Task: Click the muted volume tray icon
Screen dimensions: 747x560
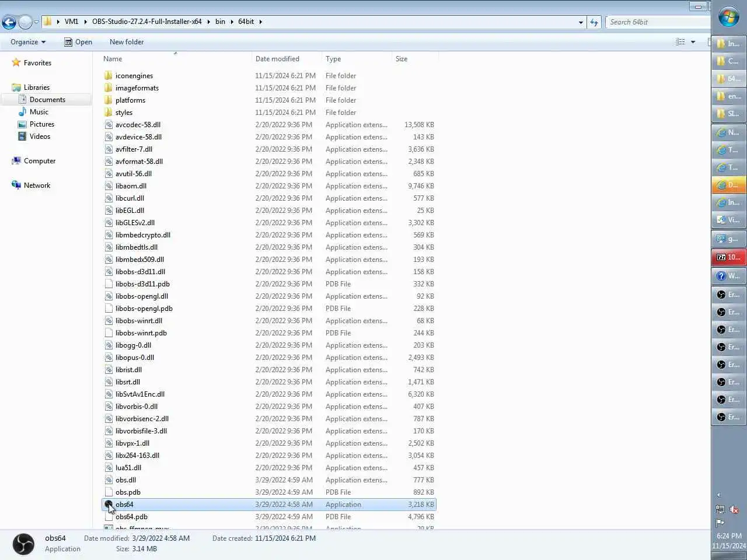Action: (x=734, y=510)
